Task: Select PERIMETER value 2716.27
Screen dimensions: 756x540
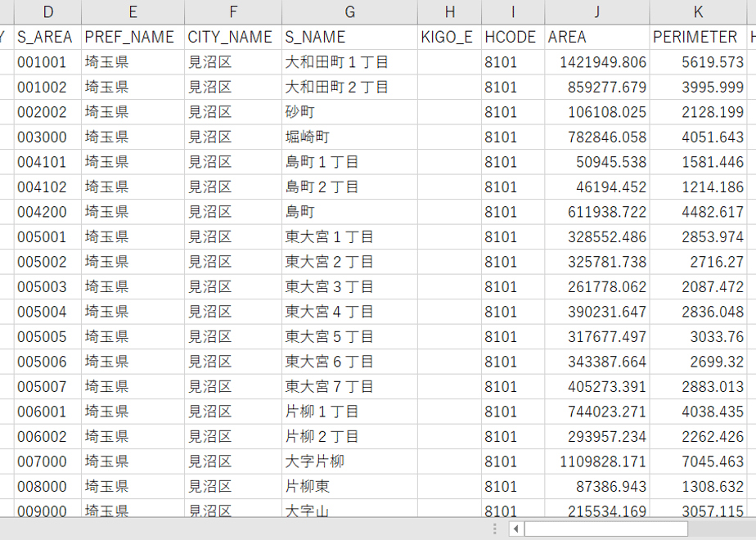Action: [x=698, y=262]
